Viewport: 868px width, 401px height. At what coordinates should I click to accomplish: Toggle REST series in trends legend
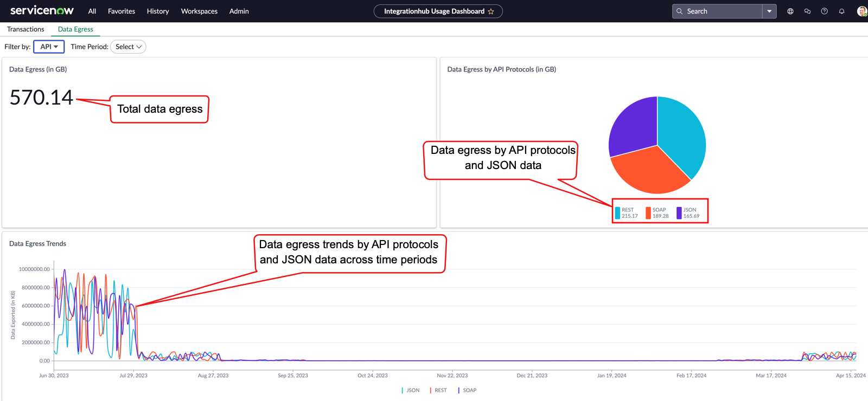tap(438, 390)
